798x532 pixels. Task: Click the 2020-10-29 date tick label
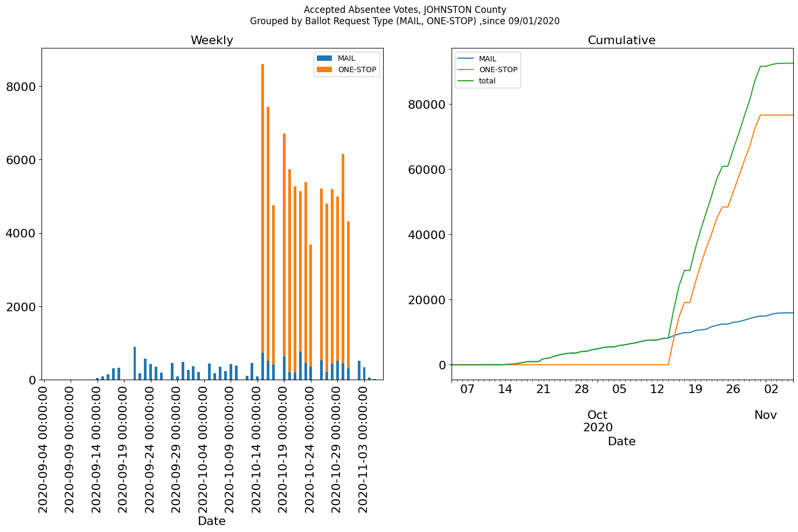click(x=337, y=449)
